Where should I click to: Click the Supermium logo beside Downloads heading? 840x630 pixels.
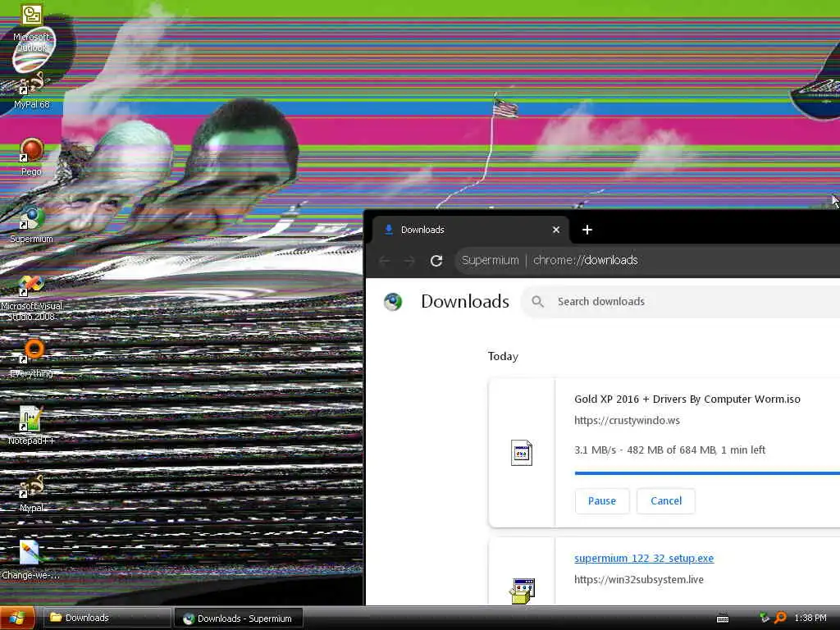click(x=393, y=302)
